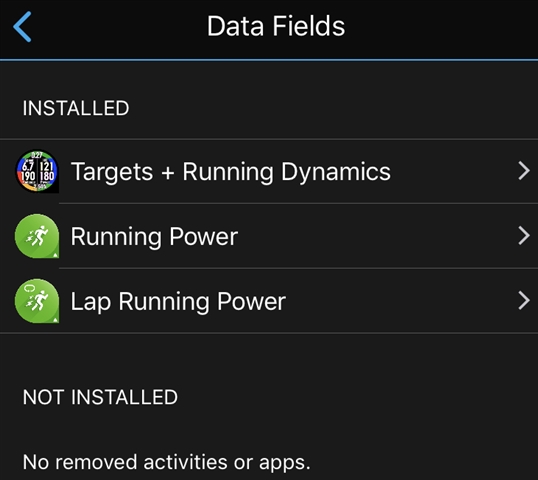The height and width of the screenshot is (480, 538).
Task: Open Lap Running Power with right chevron
Action: click(524, 301)
